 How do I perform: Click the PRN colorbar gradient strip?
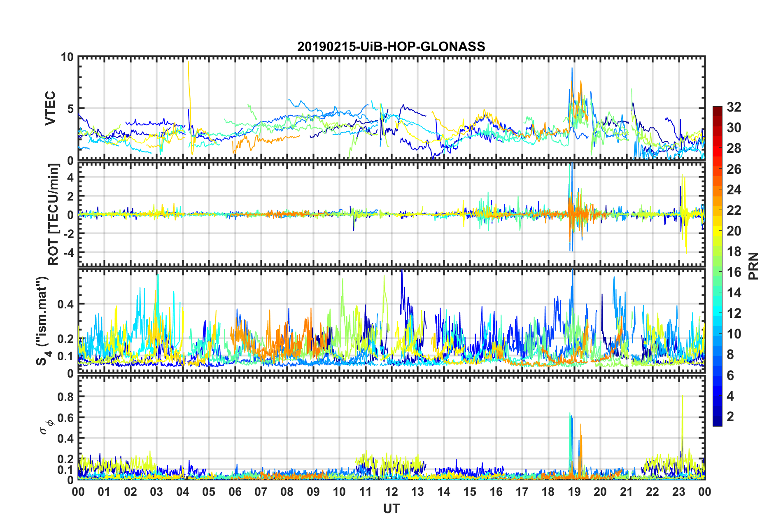717,266
